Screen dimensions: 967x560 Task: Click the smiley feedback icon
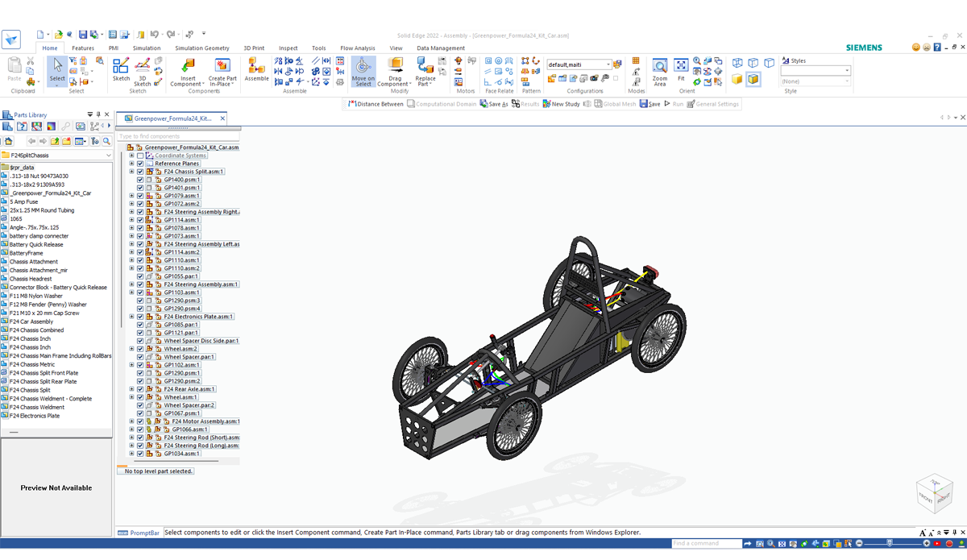pyautogui.click(x=916, y=48)
